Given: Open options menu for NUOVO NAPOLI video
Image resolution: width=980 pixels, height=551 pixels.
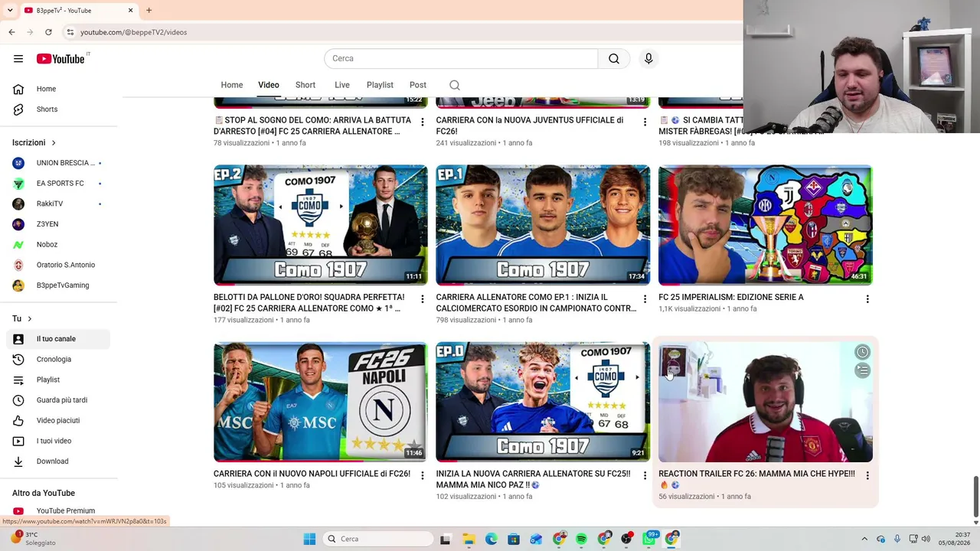Looking at the screenshot, I should point(423,475).
